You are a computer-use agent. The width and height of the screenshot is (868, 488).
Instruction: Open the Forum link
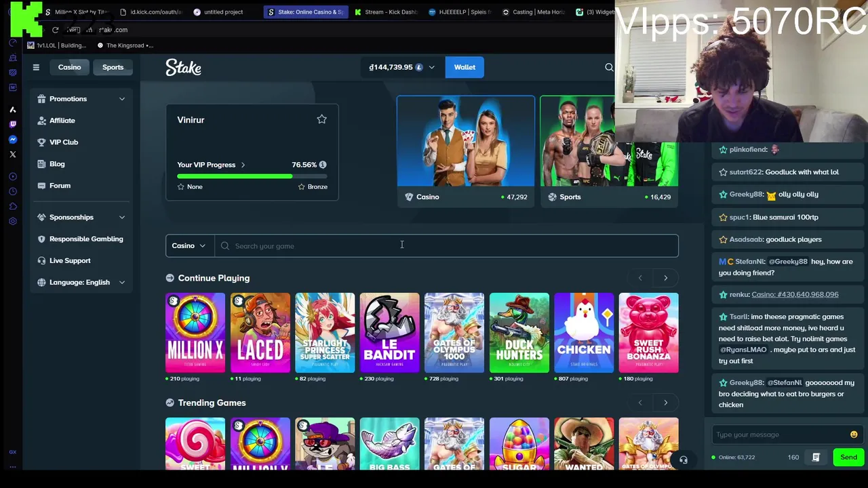click(60, 185)
